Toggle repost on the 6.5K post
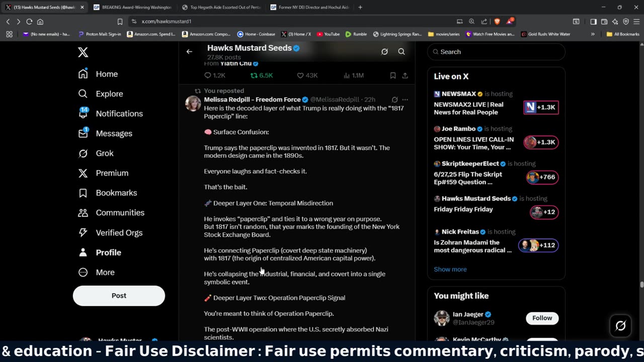The width and height of the screenshot is (644, 362). [x=262, y=75]
